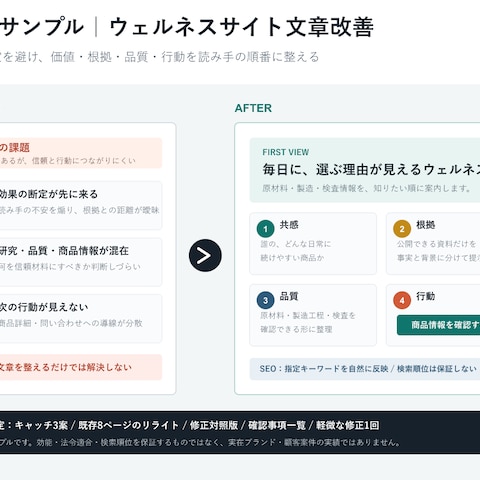Click subtitle 価値・根拠・品質・行動を読み手の順番に整える

(185, 57)
